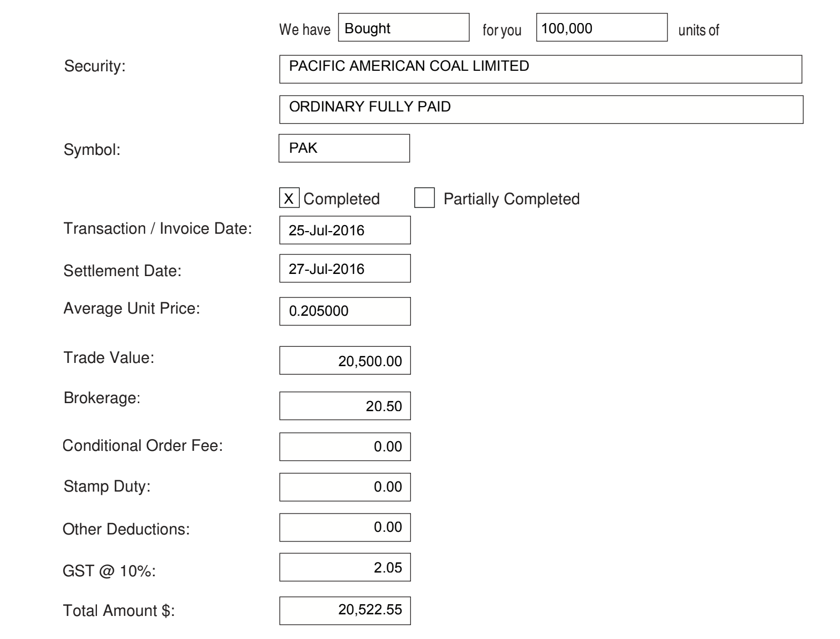This screenshot has height=639, width=840.
Task: Click the ORDINARY FULLY PAID field
Action: click(541, 109)
